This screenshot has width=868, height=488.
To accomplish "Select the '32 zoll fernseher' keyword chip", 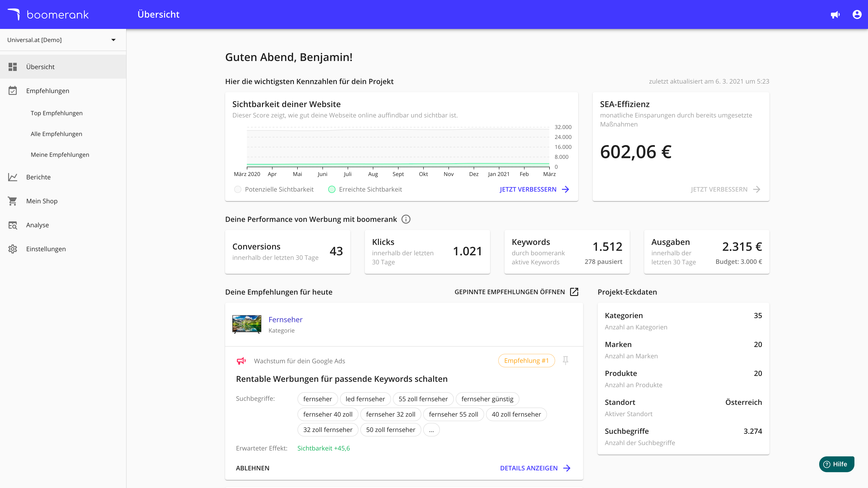I will pyautogui.click(x=328, y=430).
